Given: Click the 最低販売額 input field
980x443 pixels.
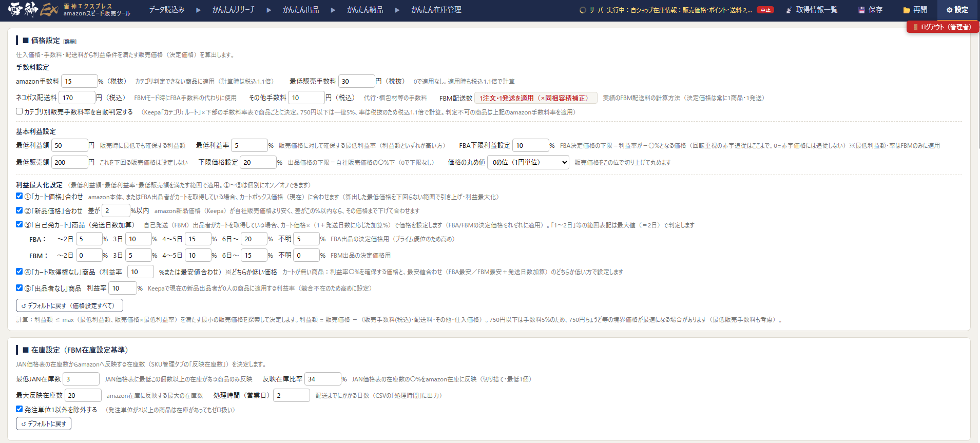Looking at the screenshot, I should click(69, 162).
